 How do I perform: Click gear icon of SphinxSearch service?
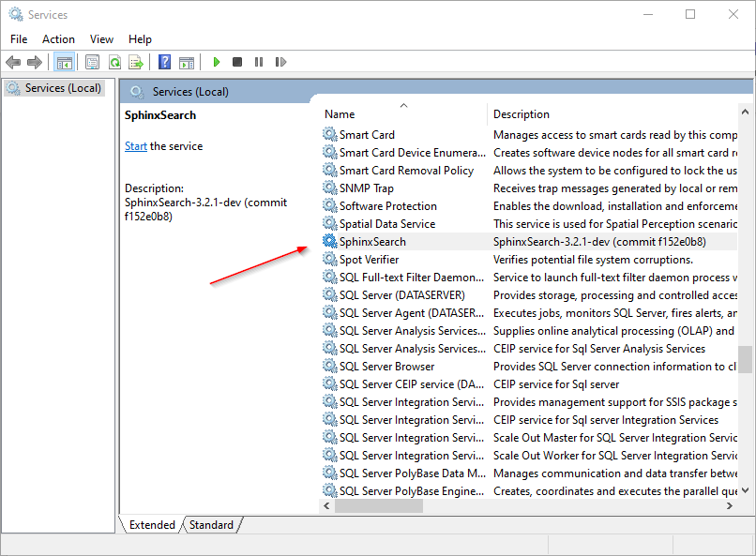330,241
